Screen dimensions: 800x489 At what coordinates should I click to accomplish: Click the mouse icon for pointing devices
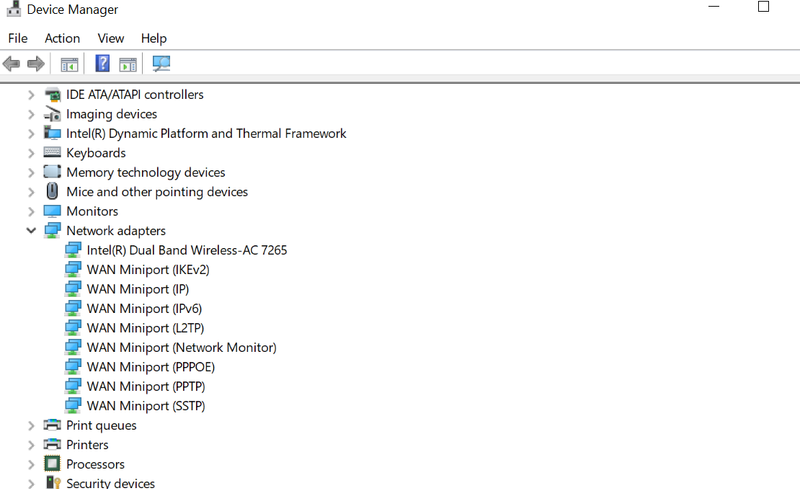(52, 191)
